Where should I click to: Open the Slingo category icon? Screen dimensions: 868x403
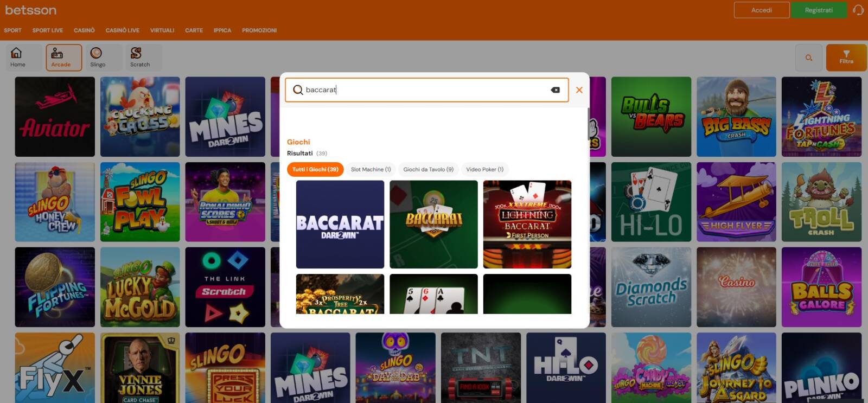(x=97, y=57)
